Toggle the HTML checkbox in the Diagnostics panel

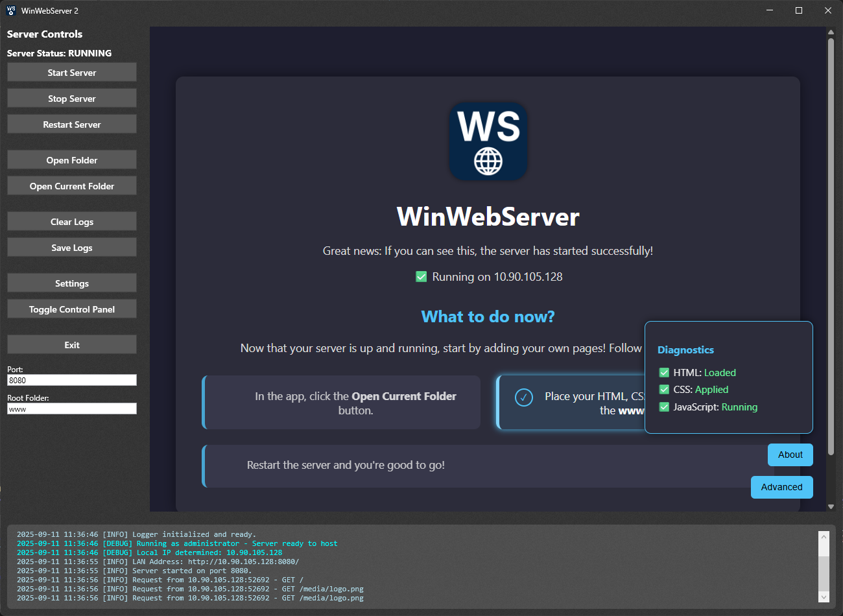pos(664,372)
